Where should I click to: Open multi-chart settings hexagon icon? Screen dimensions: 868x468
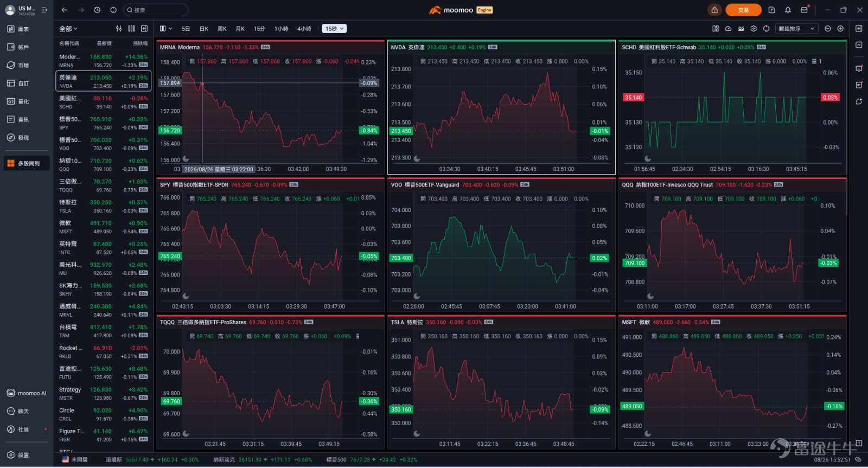pyautogui.click(x=754, y=29)
